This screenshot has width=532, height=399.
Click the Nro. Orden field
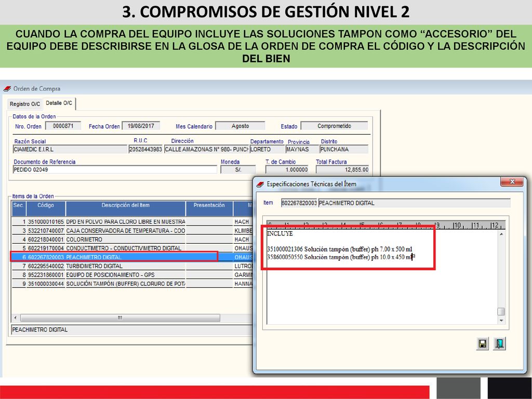point(63,126)
